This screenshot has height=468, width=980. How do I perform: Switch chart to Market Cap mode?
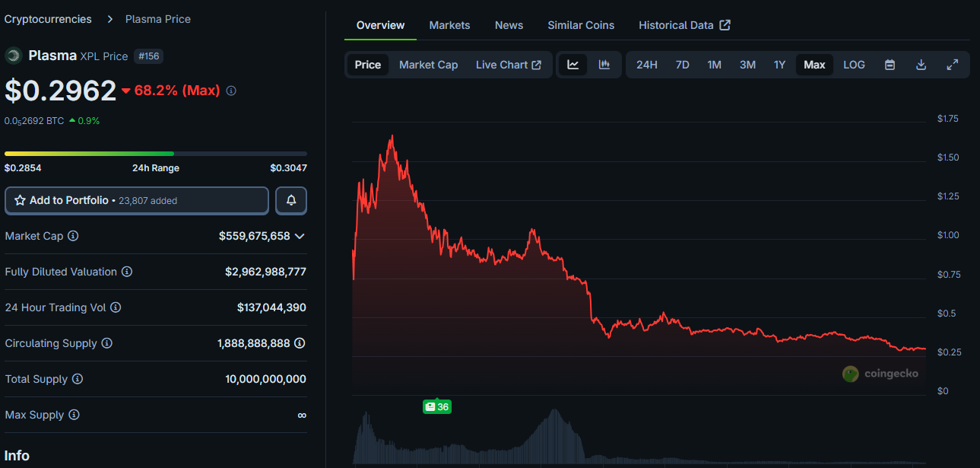click(x=428, y=65)
